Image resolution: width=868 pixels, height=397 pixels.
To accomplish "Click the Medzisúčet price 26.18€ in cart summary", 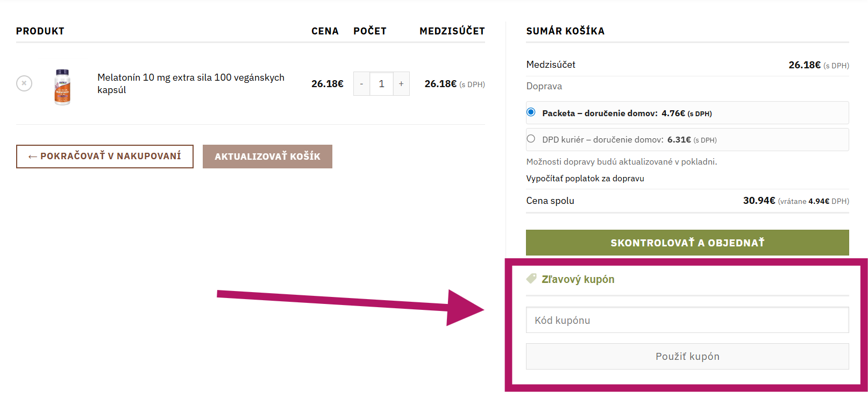I will click(x=805, y=64).
